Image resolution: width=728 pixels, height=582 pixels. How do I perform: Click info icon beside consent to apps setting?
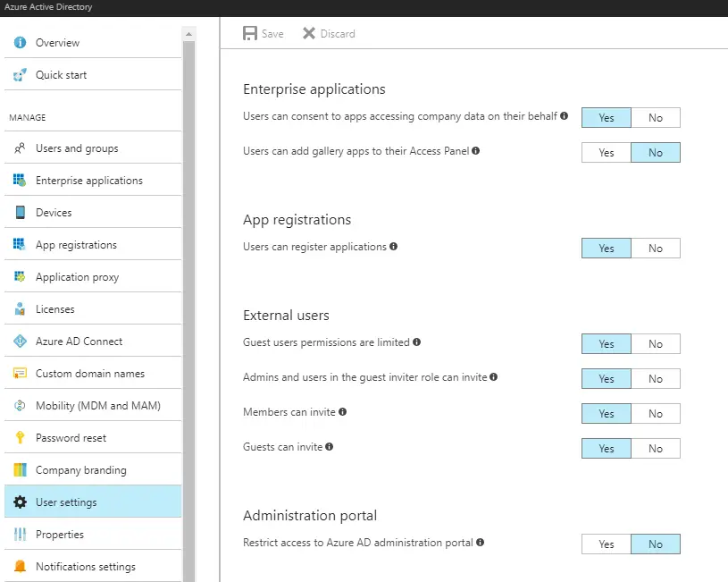pos(565,115)
